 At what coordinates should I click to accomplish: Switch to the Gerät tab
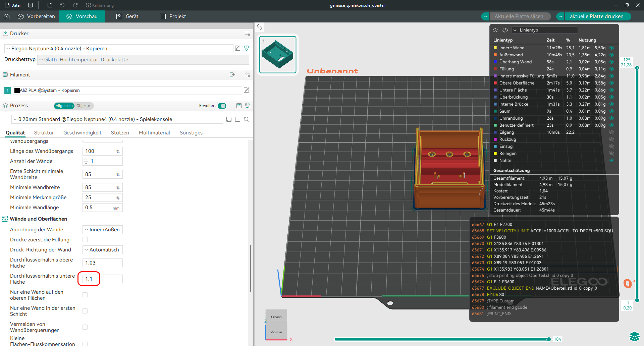click(127, 16)
